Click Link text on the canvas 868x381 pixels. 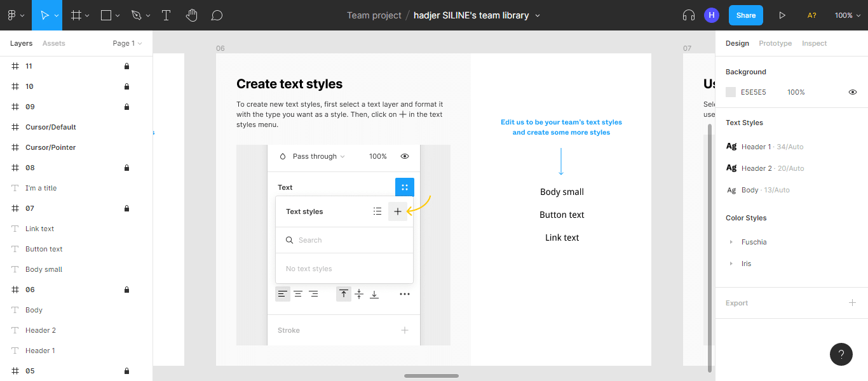[562, 237]
